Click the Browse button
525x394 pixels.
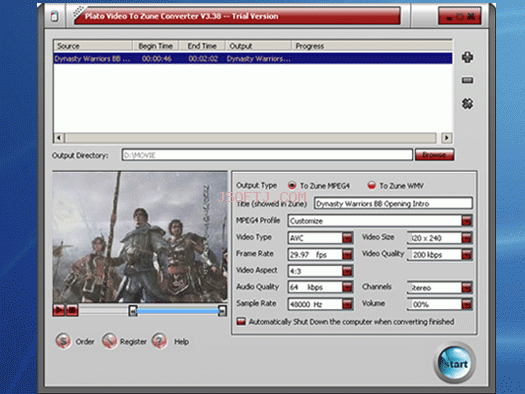tap(434, 155)
